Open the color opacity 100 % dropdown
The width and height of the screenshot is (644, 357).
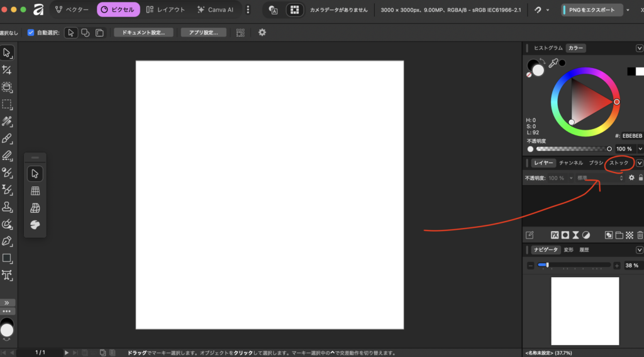pyautogui.click(x=640, y=149)
